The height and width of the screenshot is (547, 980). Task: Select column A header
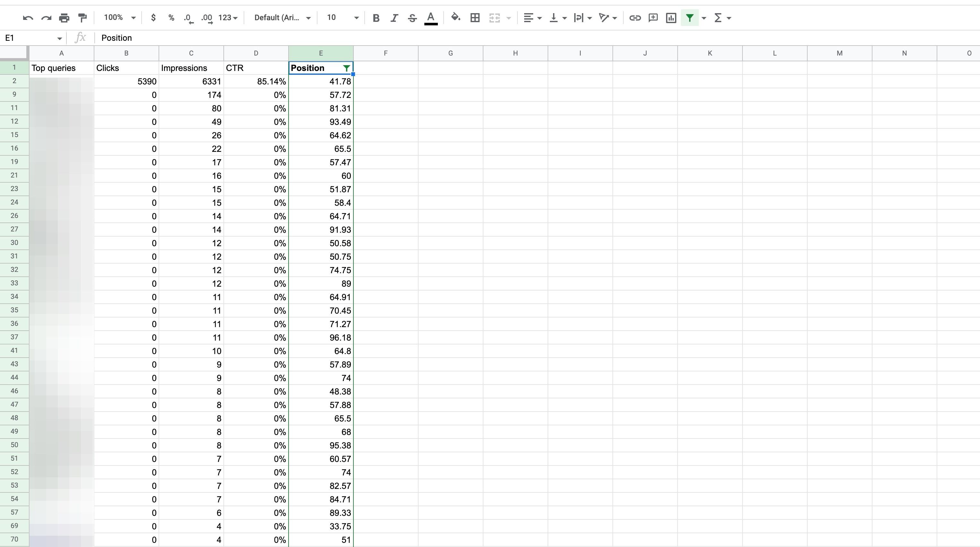pyautogui.click(x=62, y=53)
